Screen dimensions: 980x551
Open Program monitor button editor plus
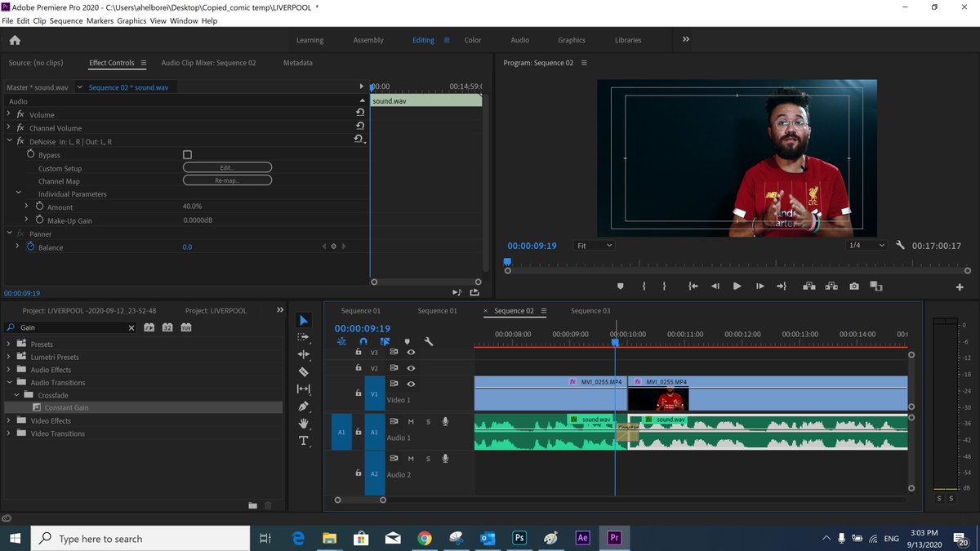pos(960,287)
